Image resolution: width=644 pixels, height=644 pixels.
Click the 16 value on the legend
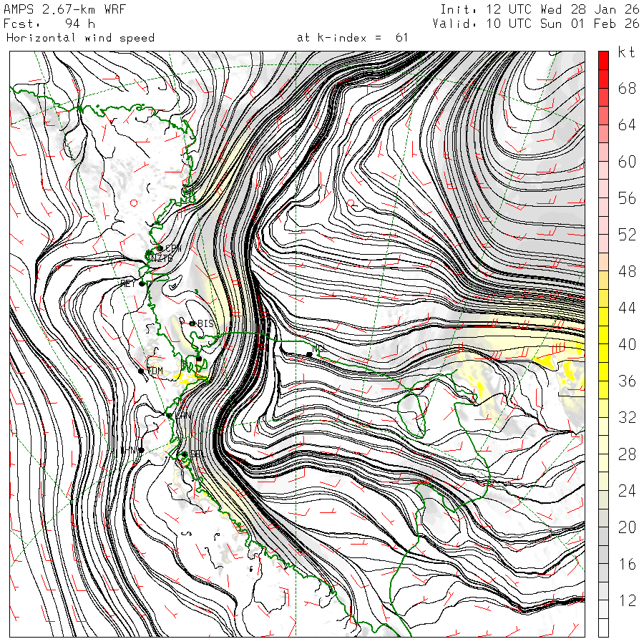[627, 565]
